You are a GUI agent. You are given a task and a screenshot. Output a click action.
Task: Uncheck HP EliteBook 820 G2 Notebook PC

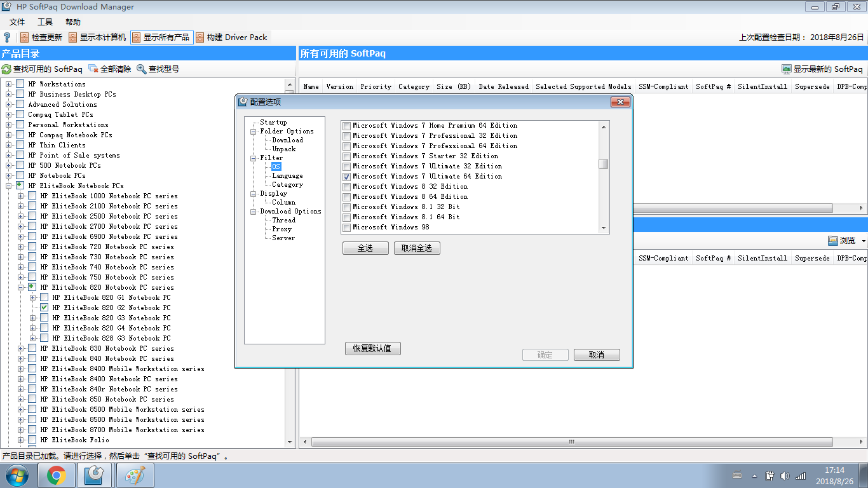[x=44, y=308]
